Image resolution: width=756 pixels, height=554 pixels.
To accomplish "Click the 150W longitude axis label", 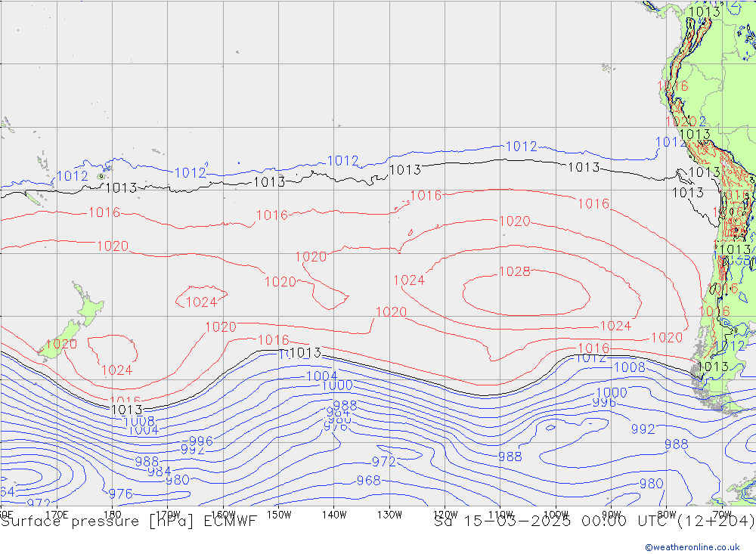I will pos(279,515).
